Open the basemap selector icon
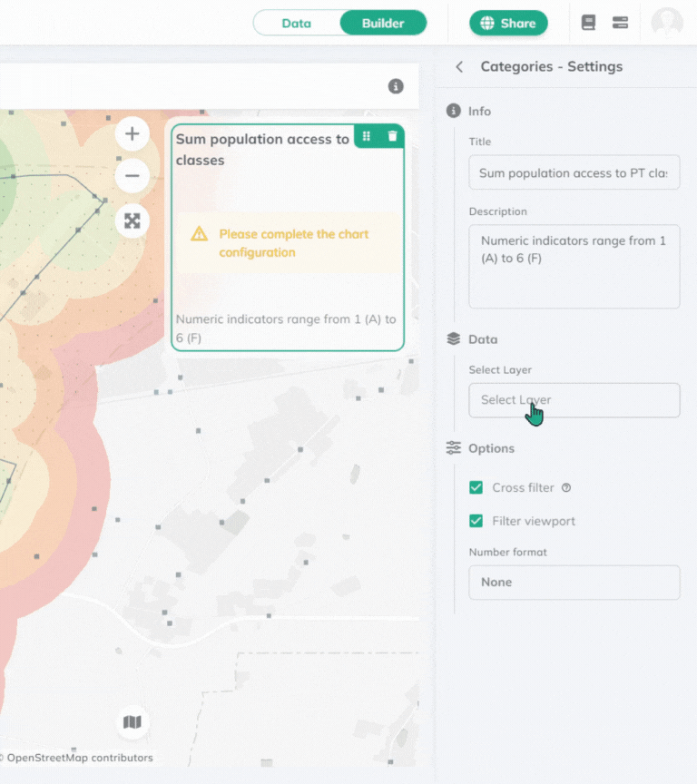This screenshot has width=697, height=784. pyautogui.click(x=133, y=722)
